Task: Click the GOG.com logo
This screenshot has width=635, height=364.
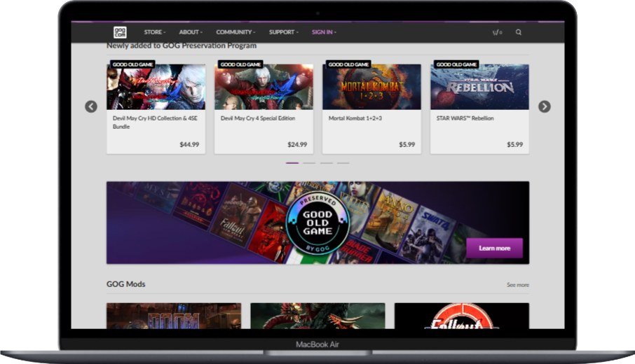Action: 120,32
